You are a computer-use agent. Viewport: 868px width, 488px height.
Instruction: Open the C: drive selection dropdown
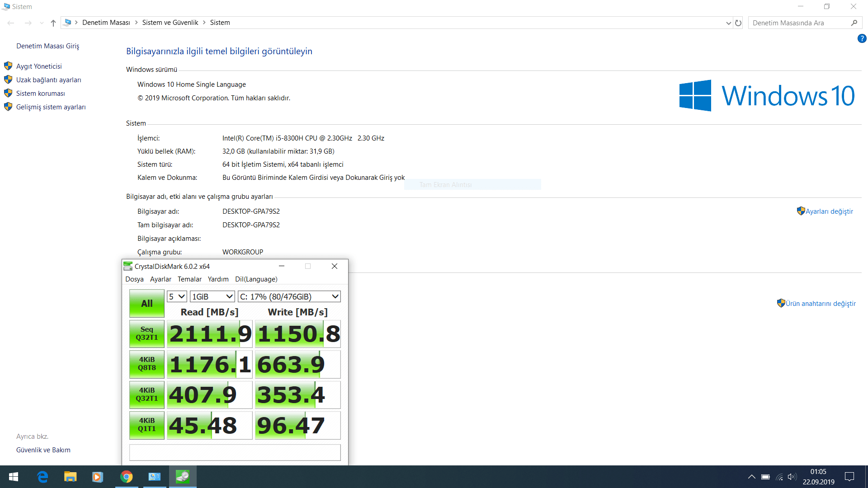click(289, 296)
